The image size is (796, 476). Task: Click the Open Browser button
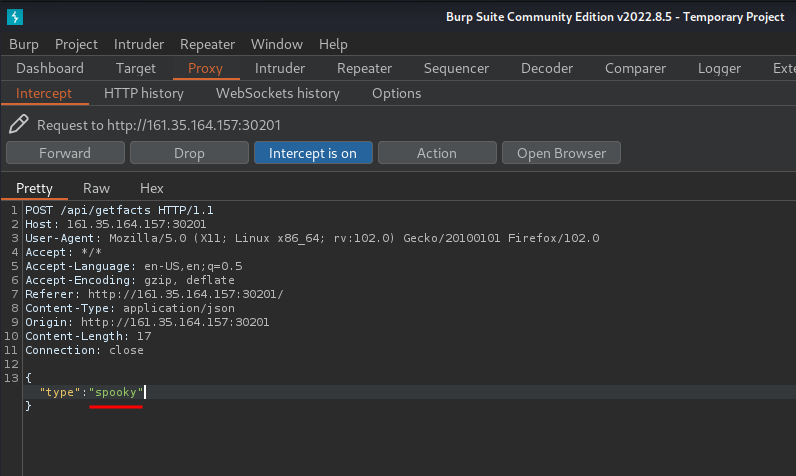pyautogui.click(x=561, y=153)
